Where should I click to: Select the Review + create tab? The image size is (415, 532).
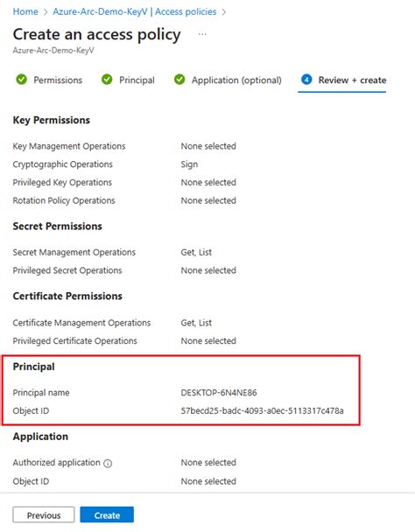[x=342, y=80]
